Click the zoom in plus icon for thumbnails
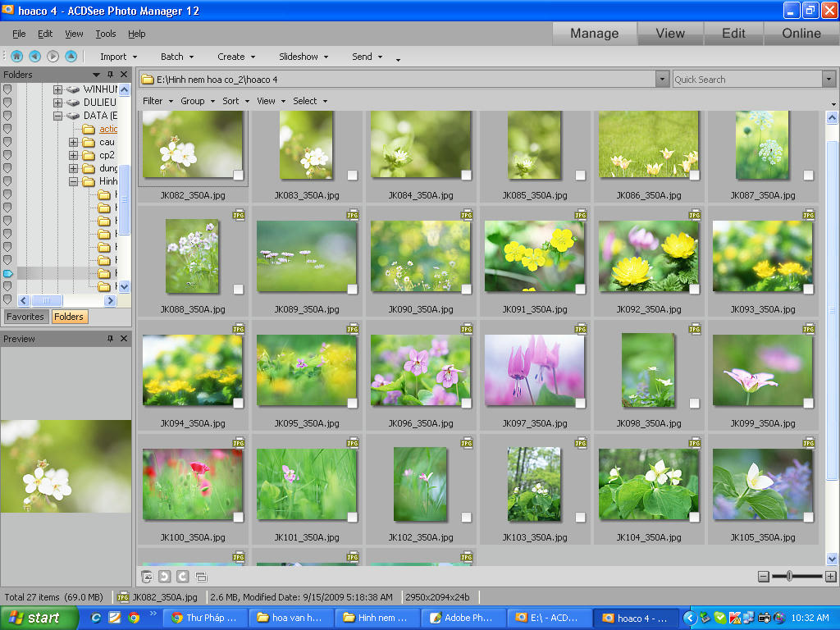 (x=830, y=577)
